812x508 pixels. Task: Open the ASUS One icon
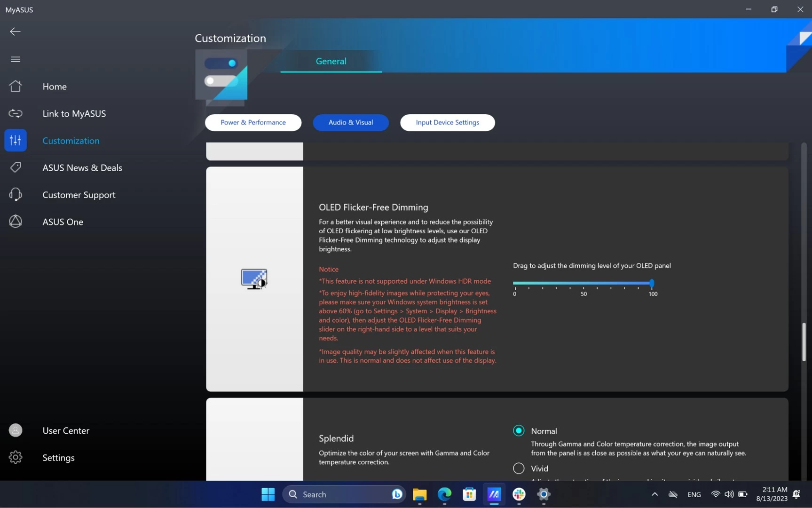16,222
